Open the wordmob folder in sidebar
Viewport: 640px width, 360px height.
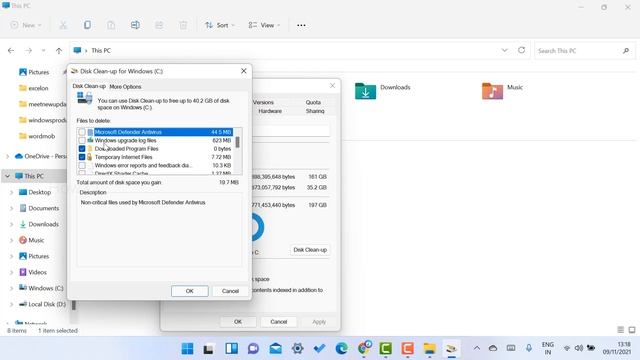[x=37, y=136]
